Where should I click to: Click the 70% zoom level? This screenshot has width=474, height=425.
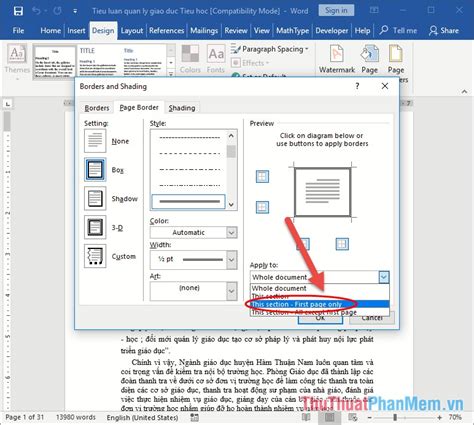pyautogui.click(x=455, y=417)
